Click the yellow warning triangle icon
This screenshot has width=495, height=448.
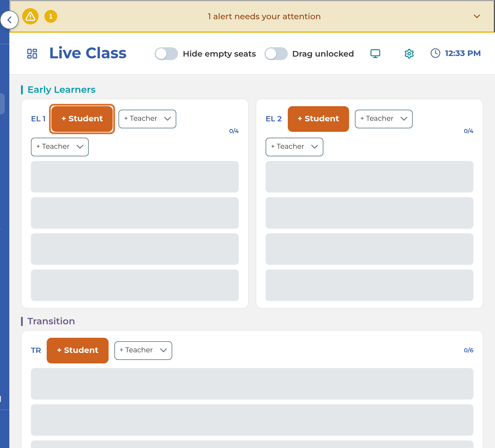30,16
